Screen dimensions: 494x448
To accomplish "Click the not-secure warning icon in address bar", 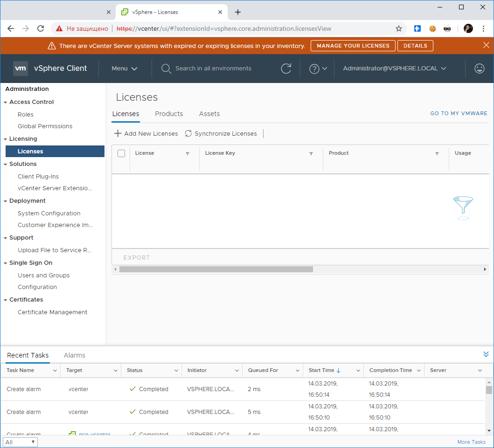I will click(x=59, y=28).
